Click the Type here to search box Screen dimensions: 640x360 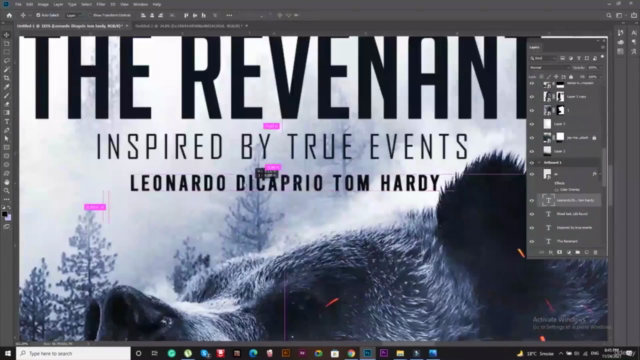tap(73, 353)
